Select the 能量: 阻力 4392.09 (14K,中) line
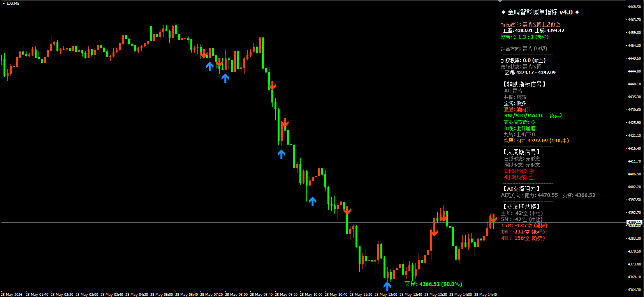The image size is (644, 297). pyautogui.click(x=537, y=141)
